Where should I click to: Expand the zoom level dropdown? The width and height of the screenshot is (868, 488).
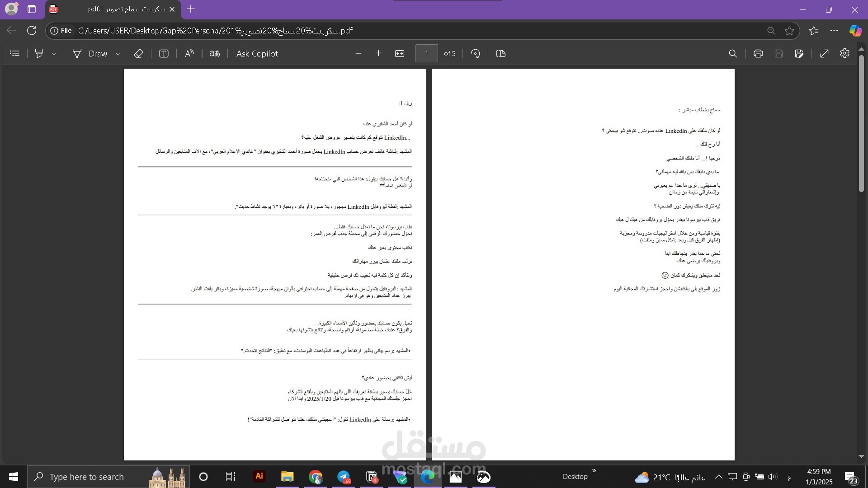coord(400,54)
